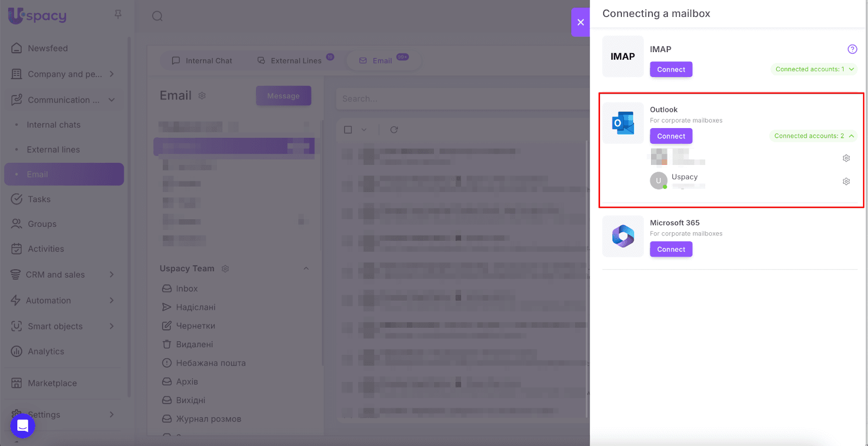Click Connect button for Outlook

coord(671,136)
